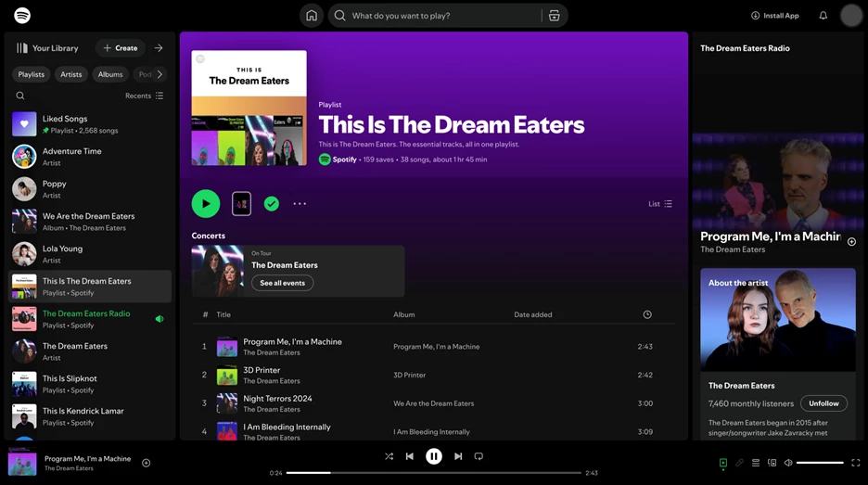
Task: Open We Are the Dream Eaters album
Action: 90,222
